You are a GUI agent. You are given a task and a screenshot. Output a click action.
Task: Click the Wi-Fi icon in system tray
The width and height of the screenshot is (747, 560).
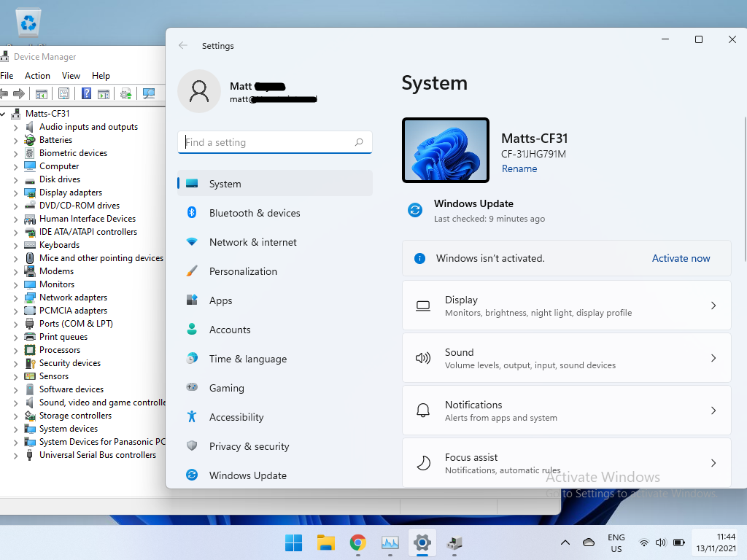(643, 542)
